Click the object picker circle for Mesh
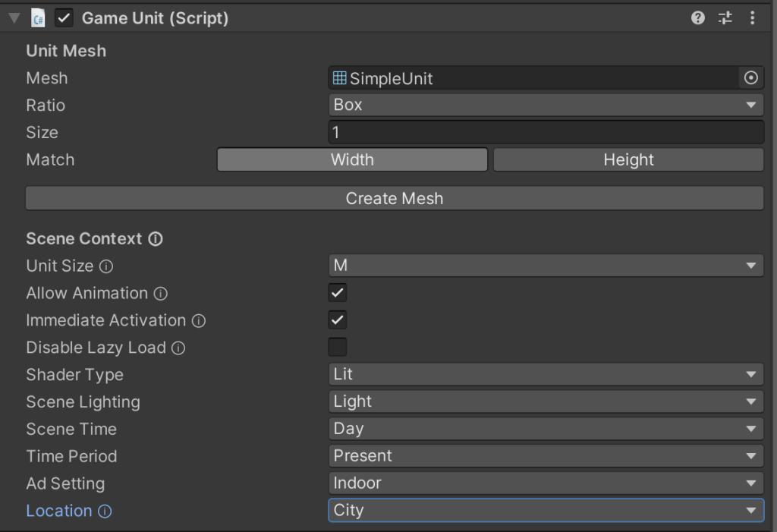 (750, 78)
